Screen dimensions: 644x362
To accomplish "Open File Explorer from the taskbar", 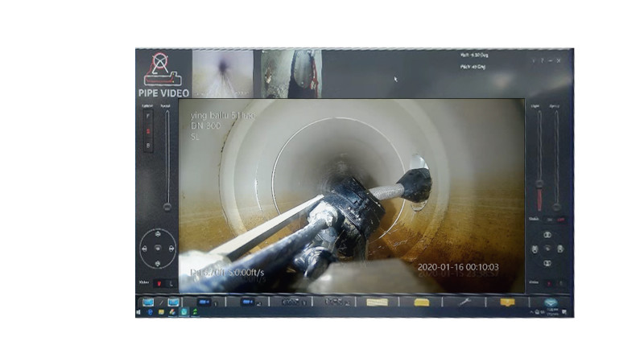I will (162, 312).
